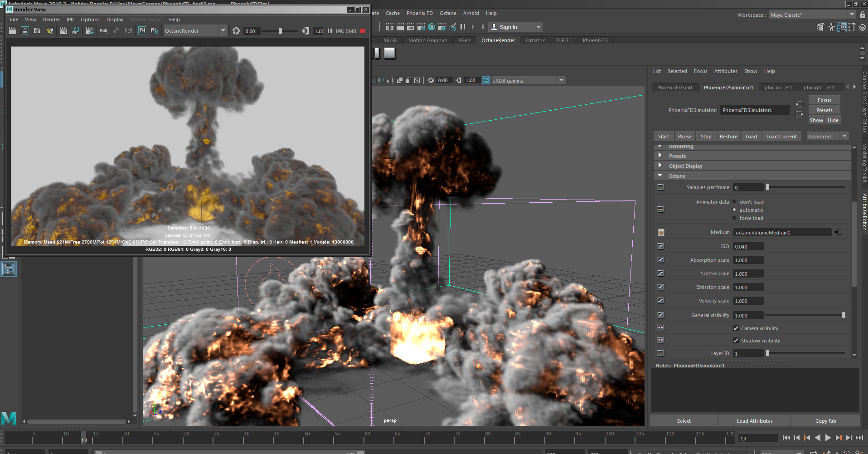Click the Maya workspace lock icon

click(x=863, y=15)
